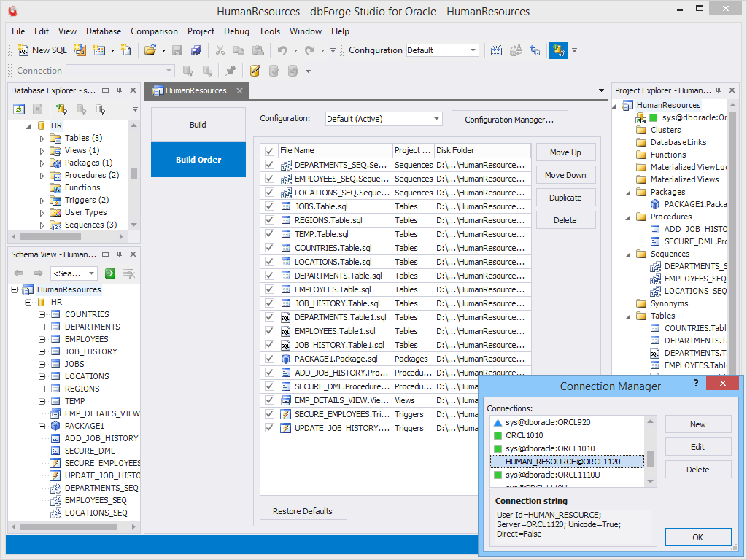Screen dimensions: 747x560
Task: Click the Connection Manager help question mark
Action: point(695,383)
